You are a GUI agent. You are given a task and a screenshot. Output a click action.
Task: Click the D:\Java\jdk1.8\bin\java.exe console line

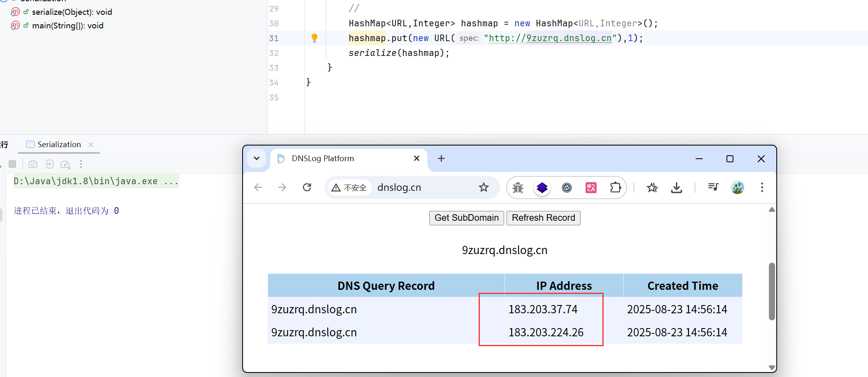click(96, 181)
